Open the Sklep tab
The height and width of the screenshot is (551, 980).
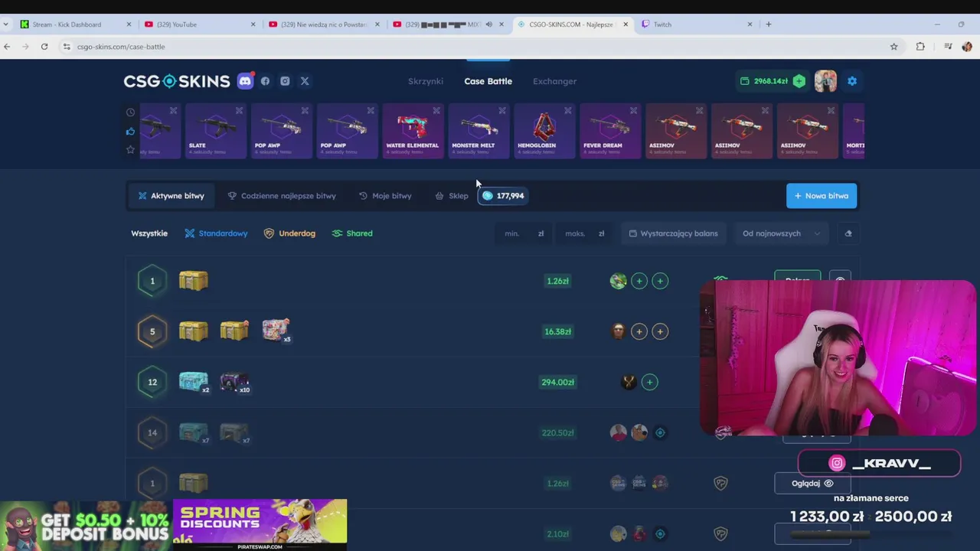452,196
